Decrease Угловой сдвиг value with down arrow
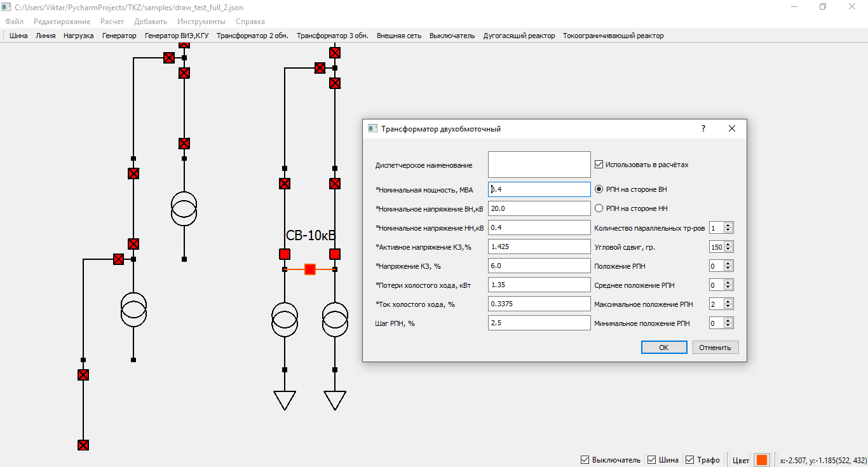Viewport: 868px width, 467px height. [728, 250]
